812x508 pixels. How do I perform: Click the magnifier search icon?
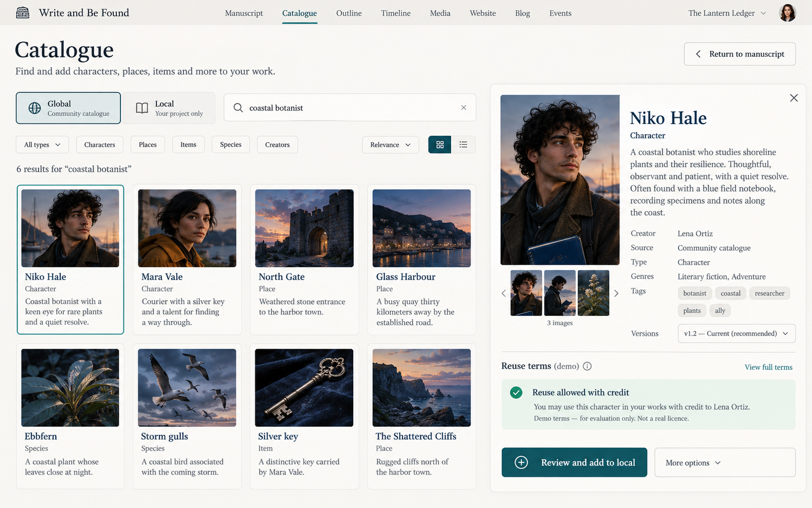click(x=238, y=108)
